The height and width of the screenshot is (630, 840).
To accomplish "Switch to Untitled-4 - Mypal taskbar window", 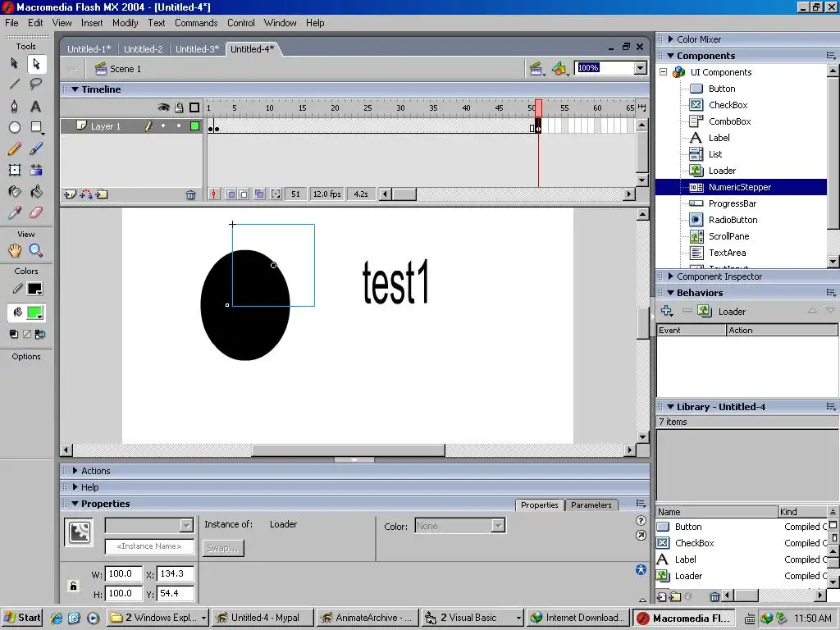I will (x=262, y=618).
